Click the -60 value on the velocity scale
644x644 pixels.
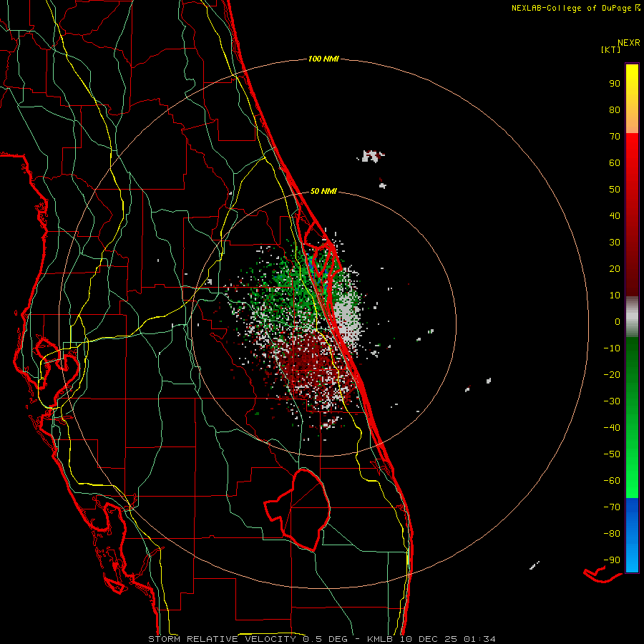coord(612,481)
